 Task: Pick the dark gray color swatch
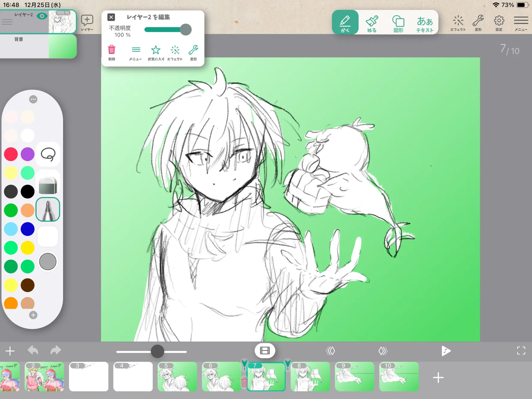tap(11, 192)
